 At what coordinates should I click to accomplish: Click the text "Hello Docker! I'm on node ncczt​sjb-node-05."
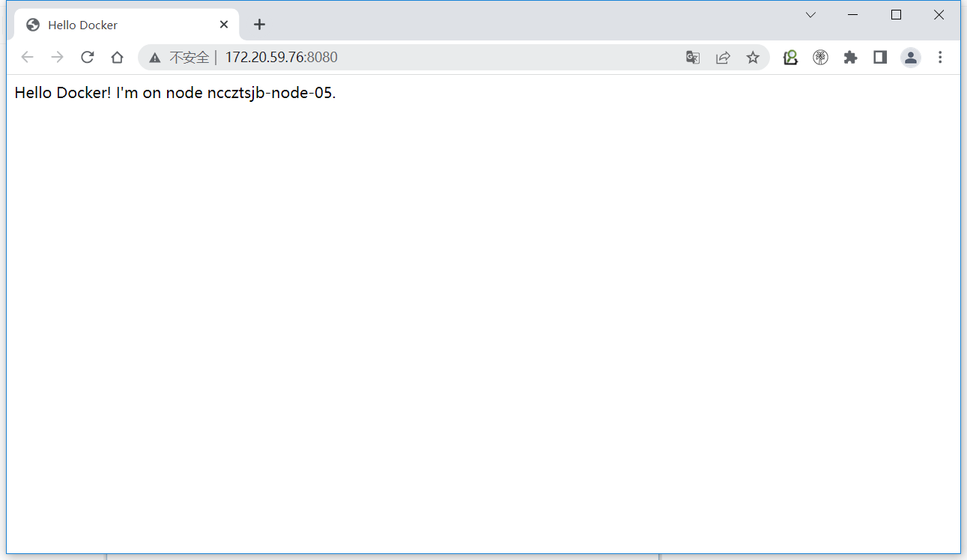tap(175, 93)
